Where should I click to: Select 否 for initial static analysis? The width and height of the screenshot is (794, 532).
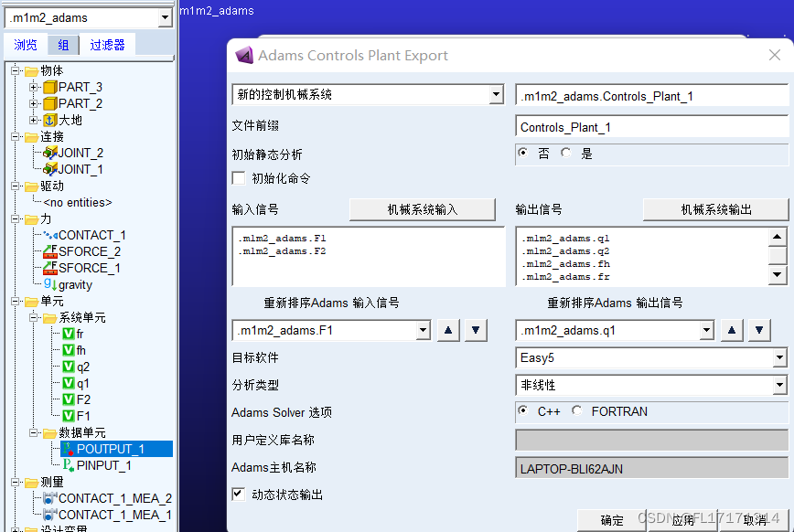523,153
